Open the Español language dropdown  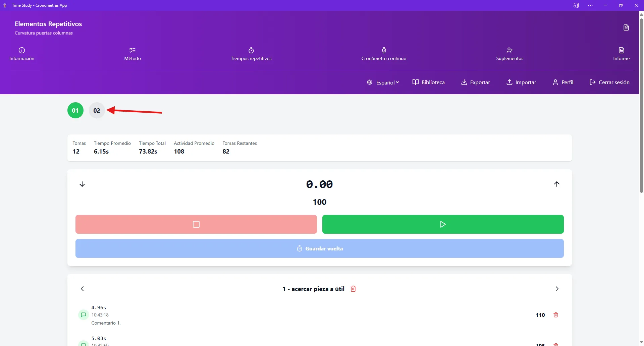pyautogui.click(x=383, y=82)
